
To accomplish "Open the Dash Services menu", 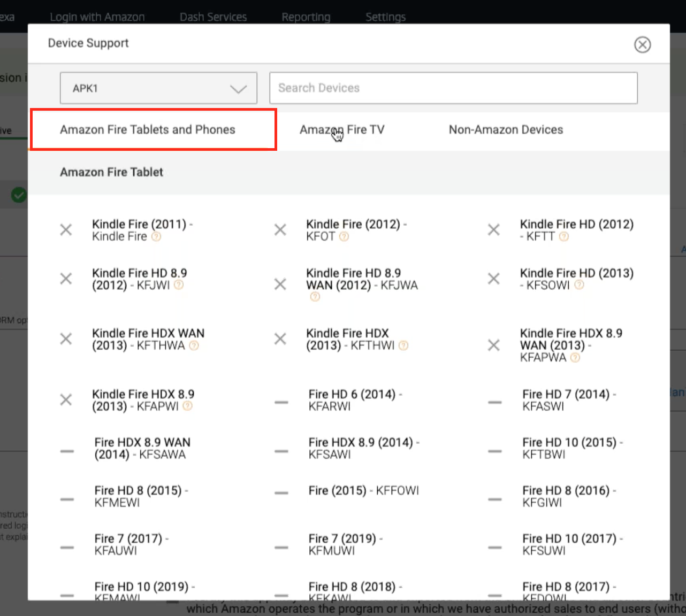I will pos(213,17).
